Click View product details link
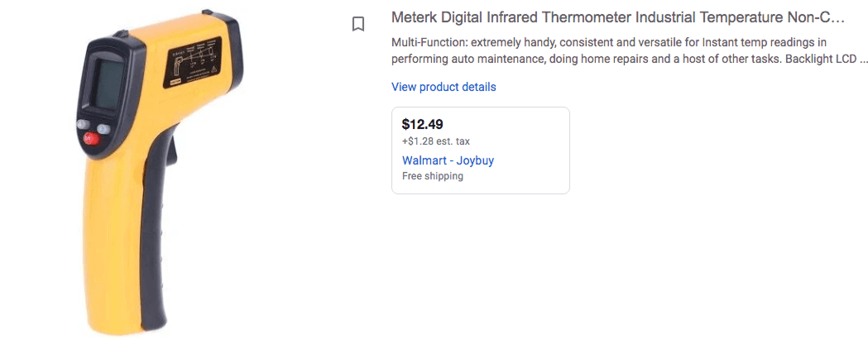The height and width of the screenshot is (339, 868). tap(444, 87)
